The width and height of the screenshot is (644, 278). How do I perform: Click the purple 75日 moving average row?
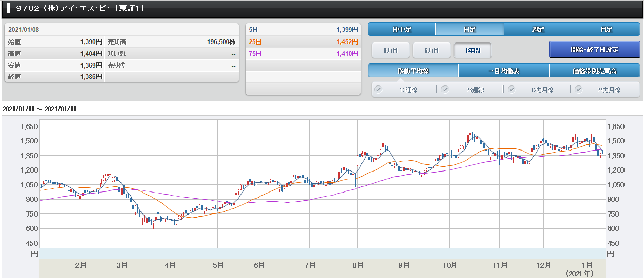click(303, 53)
